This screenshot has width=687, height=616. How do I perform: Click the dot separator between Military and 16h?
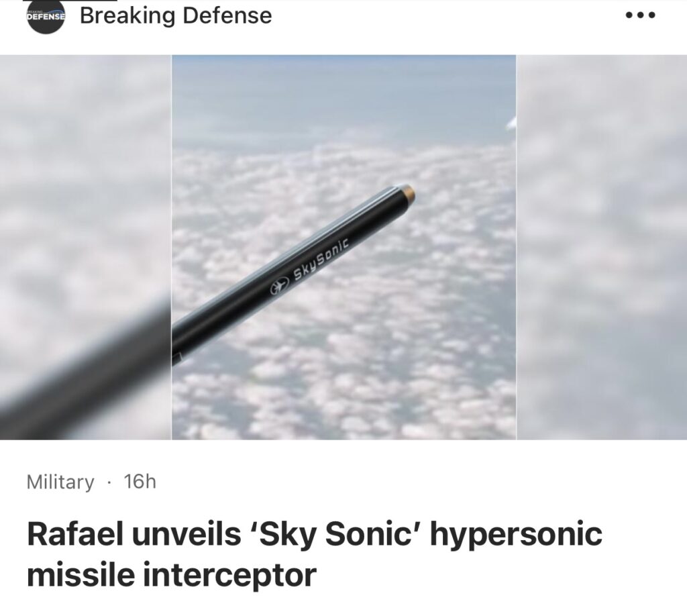109,482
